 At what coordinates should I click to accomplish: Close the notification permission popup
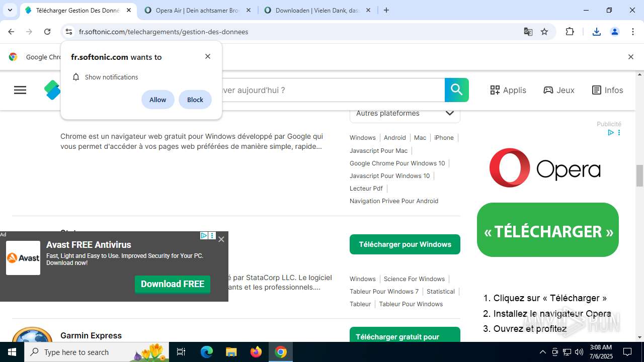[208, 56]
